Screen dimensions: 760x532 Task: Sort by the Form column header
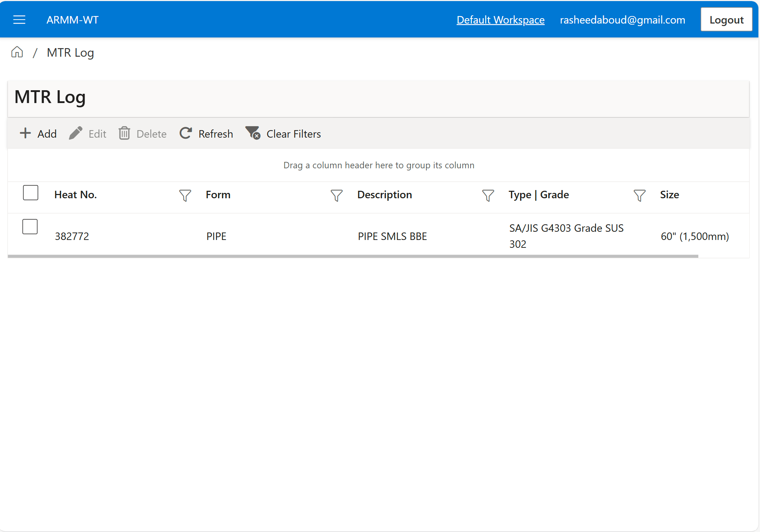pos(218,195)
